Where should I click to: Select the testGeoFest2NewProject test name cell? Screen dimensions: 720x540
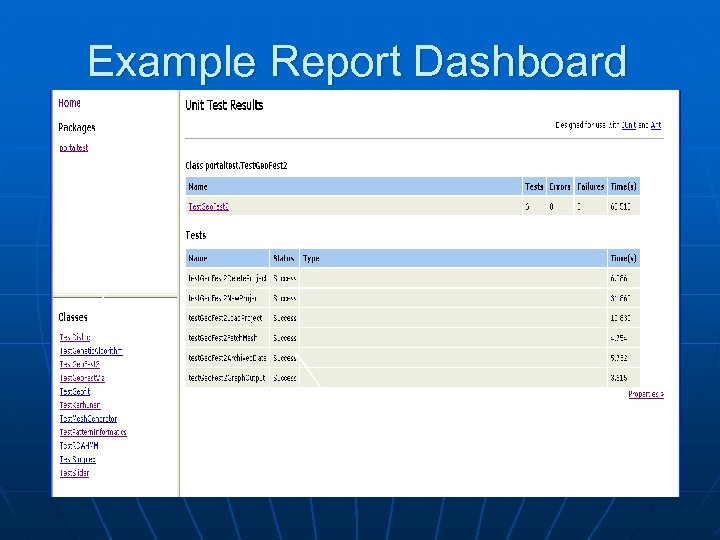tap(227, 298)
